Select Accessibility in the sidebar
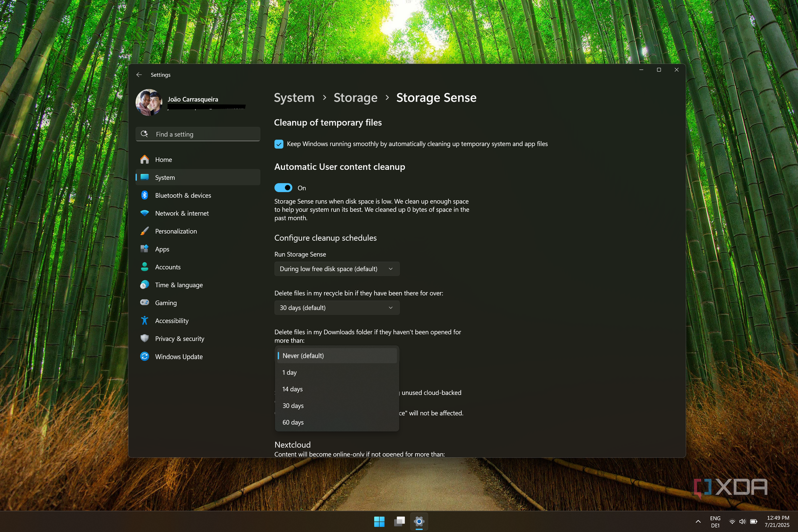Image resolution: width=798 pixels, height=532 pixels. click(171, 321)
